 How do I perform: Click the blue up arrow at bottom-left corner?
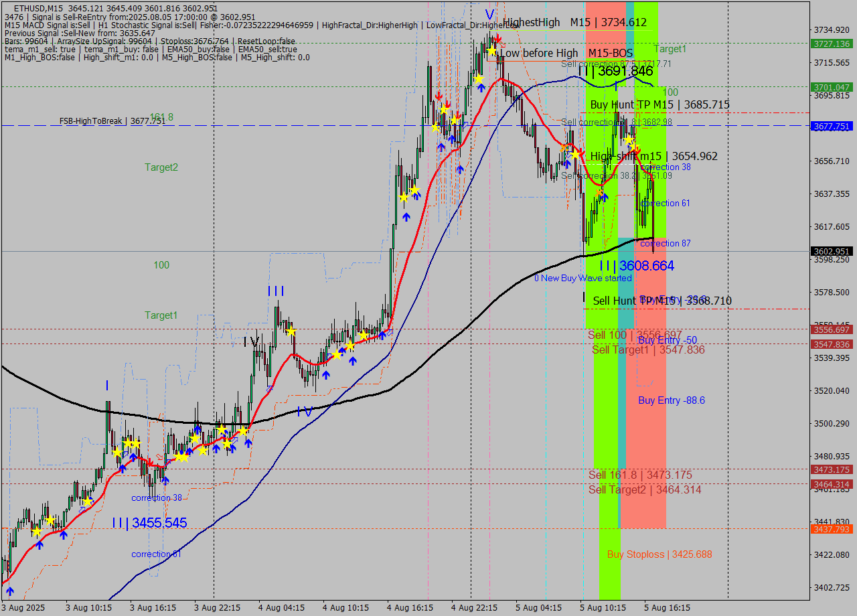click(9, 591)
